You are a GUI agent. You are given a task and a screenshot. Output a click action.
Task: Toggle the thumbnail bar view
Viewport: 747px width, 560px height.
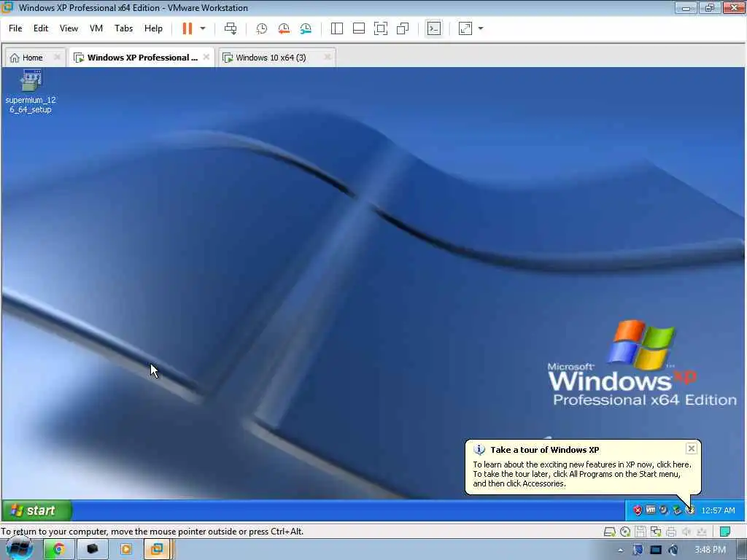point(359,28)
